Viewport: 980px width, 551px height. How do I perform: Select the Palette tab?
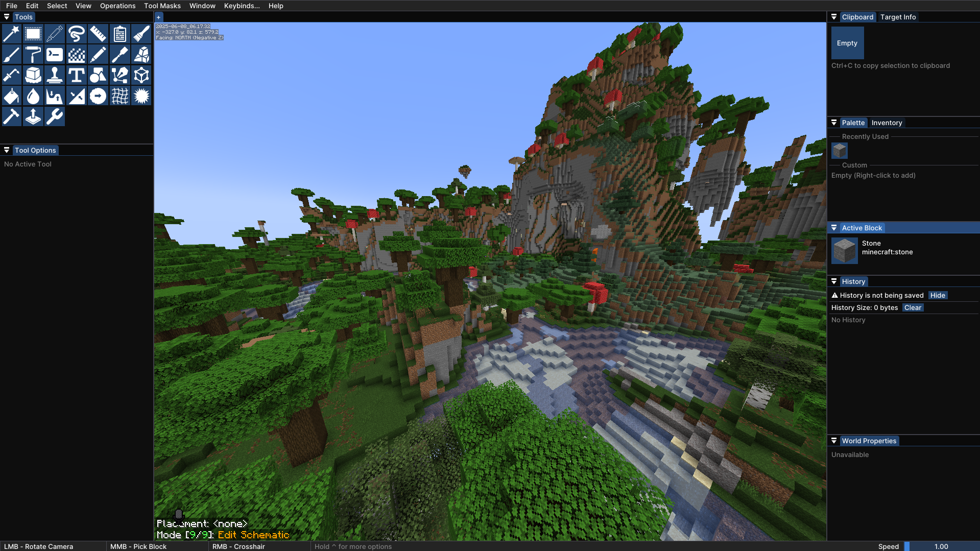[x=853, y=123]
